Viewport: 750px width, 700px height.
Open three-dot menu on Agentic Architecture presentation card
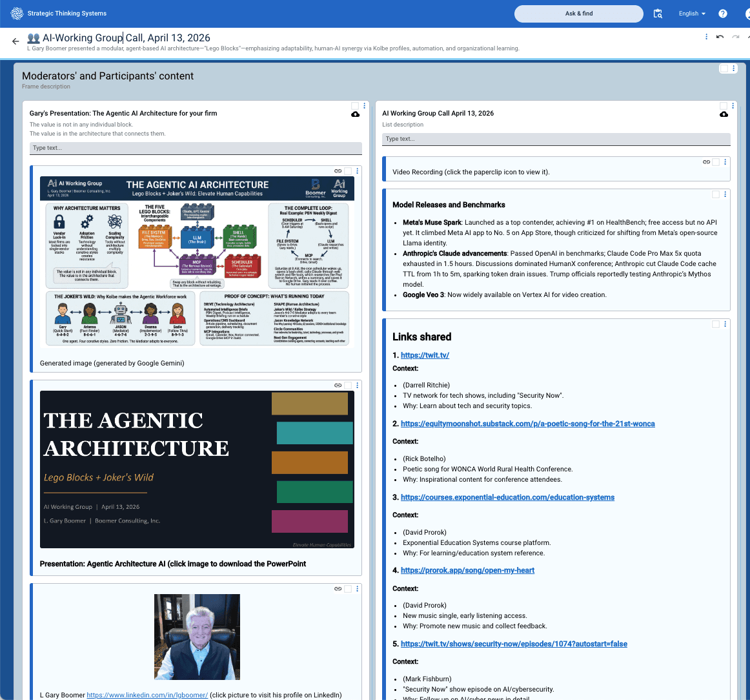358,385
